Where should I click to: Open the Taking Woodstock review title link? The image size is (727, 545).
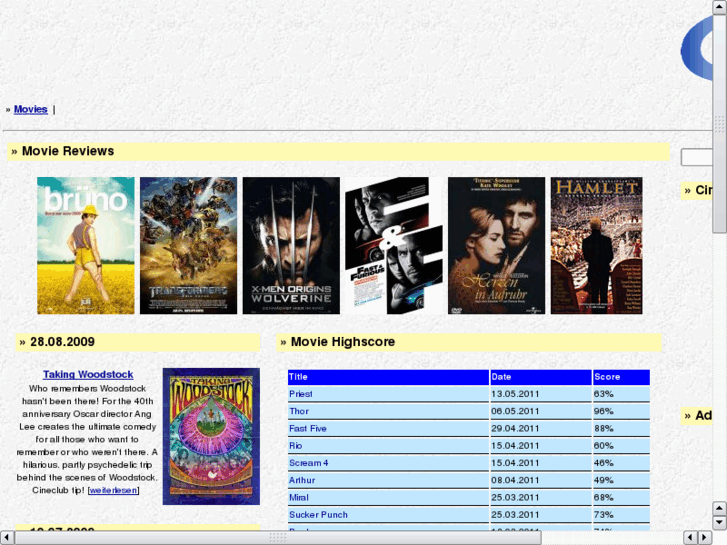pos(88,374)
